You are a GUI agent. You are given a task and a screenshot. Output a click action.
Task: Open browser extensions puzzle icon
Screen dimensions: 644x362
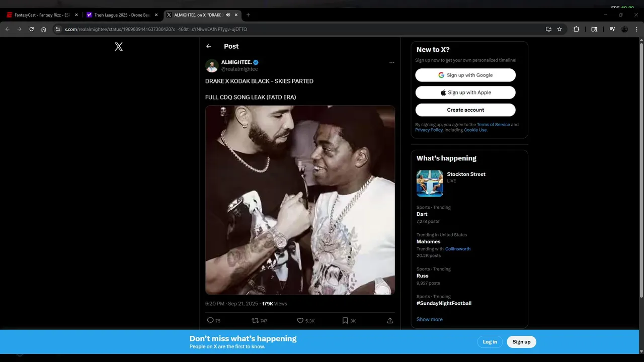click(x=577, y=29)
